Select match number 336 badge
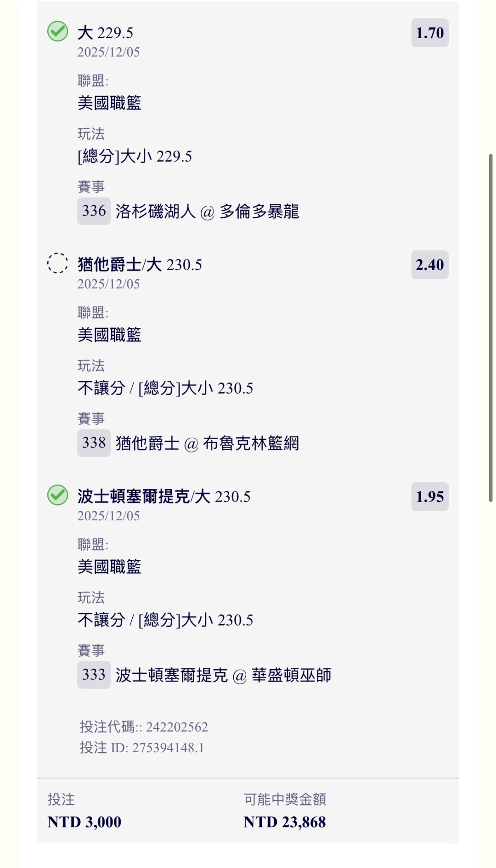The height and width of the screenshot is (868, 496). 94,211
